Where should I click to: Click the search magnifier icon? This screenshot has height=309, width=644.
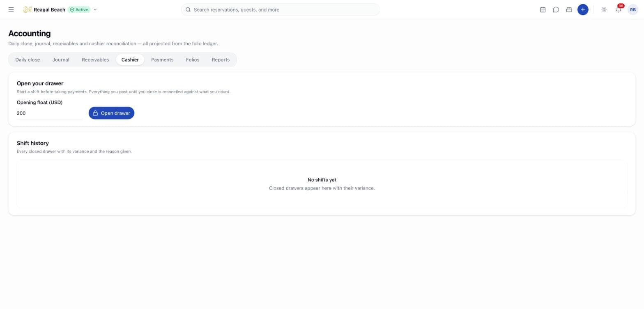pyautogui.click(x=188, y=9)
